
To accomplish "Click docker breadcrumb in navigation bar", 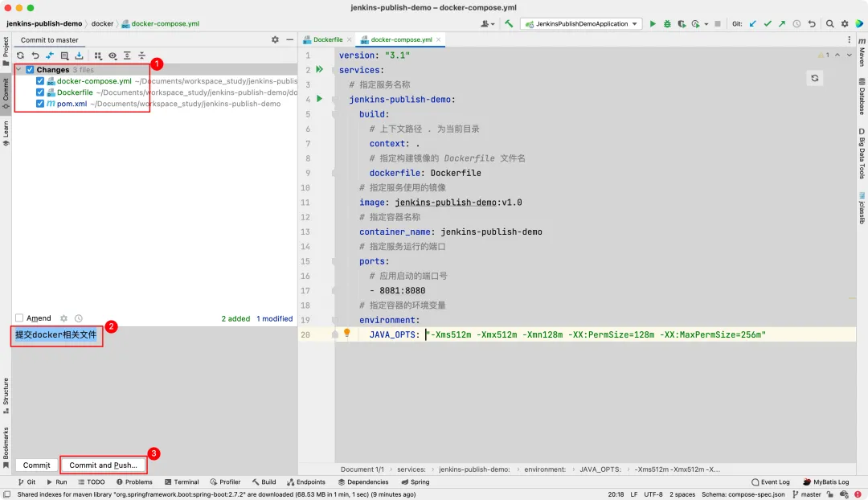I will point(102,24).
